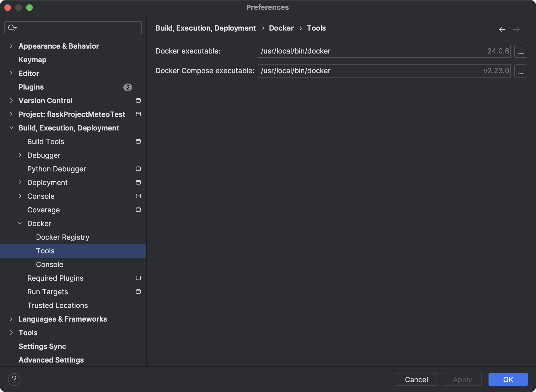Collapse the Docker tree node
536x392 pixels.
pyautogui.click(x=20, y=223)
